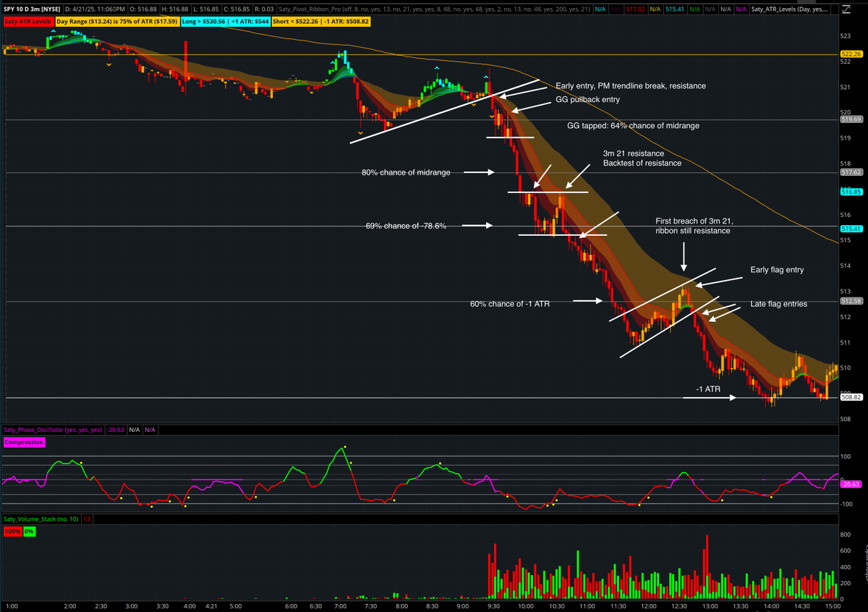Viewport: 868px width, 612px height.
Task: Click the 4:21 time axis label
Action: coord(210,605)
